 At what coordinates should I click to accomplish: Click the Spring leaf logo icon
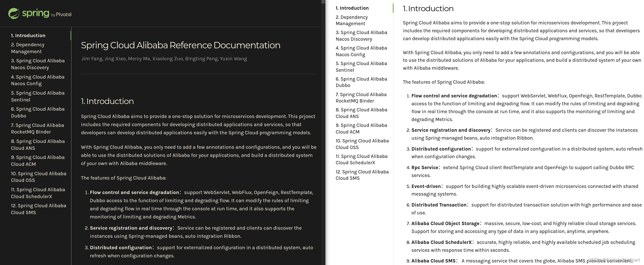(14, 13)
